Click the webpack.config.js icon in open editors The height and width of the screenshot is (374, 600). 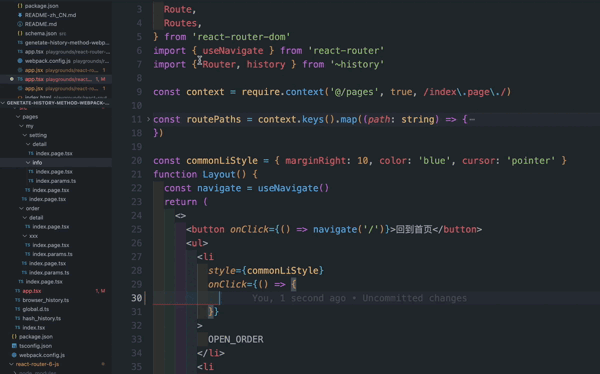pos(20,61)
